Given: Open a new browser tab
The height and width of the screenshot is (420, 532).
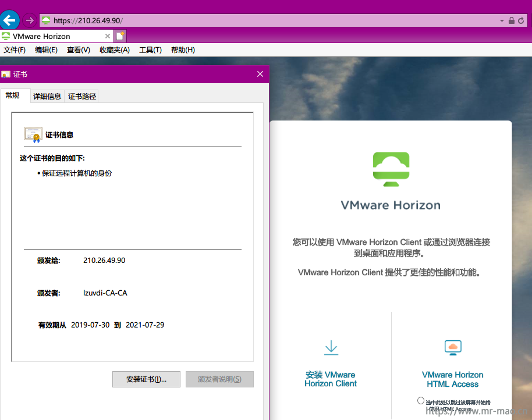Looking at the screenshot, I should coord(120,36).
